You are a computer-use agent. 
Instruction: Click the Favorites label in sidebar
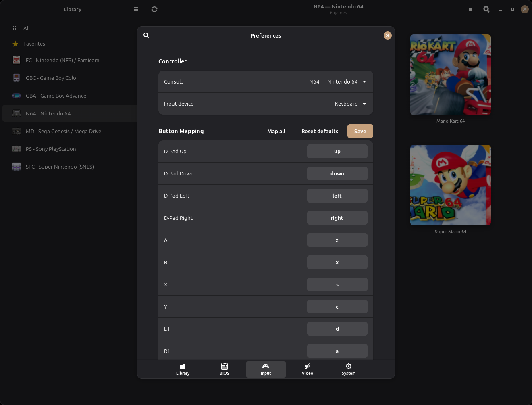point(34,44)
